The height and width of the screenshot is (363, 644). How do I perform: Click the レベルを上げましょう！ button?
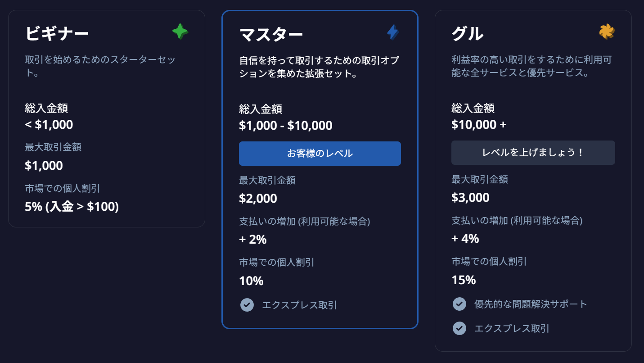[x=533, y=153]
